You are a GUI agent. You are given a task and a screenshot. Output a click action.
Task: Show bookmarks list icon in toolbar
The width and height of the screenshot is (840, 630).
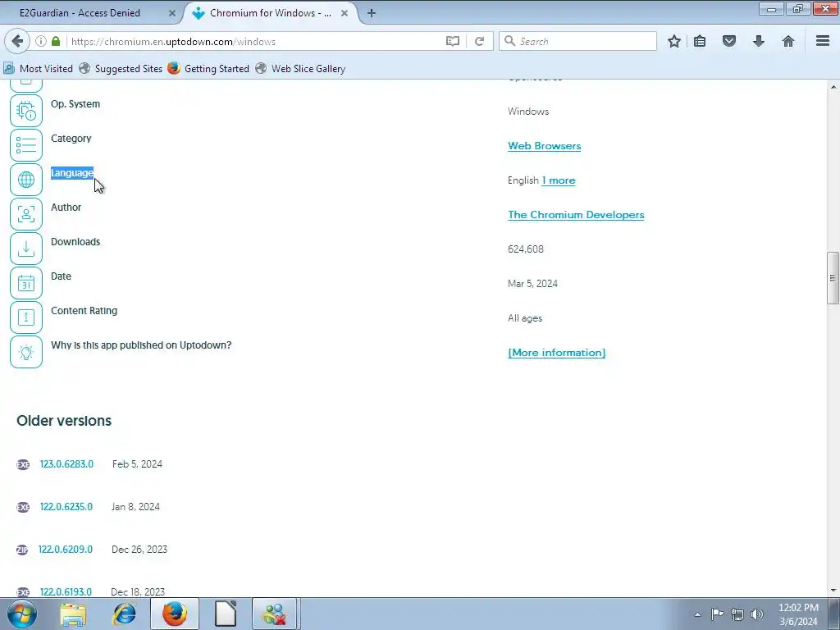coord(700,41)
